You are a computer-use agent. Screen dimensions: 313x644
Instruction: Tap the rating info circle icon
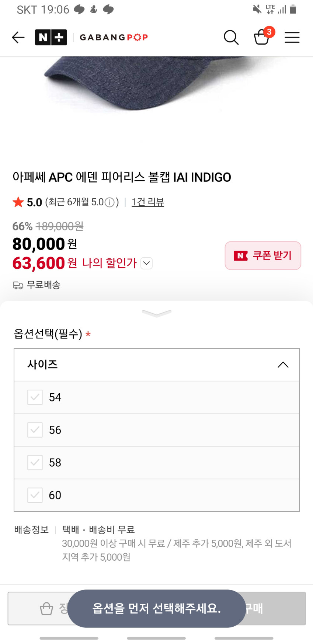tap(109, 202)
